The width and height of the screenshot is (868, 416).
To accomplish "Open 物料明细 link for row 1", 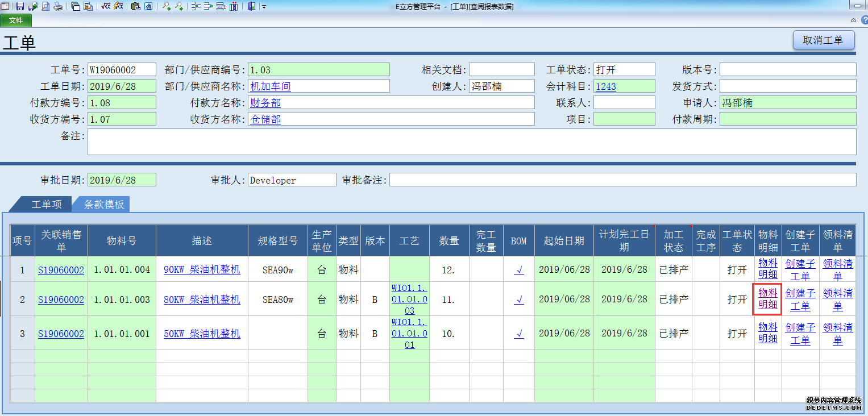I will tap(768, 269).
